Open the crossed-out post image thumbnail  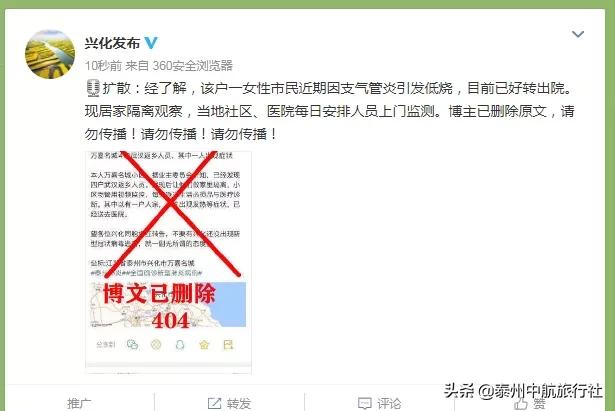tap(168, 262)
